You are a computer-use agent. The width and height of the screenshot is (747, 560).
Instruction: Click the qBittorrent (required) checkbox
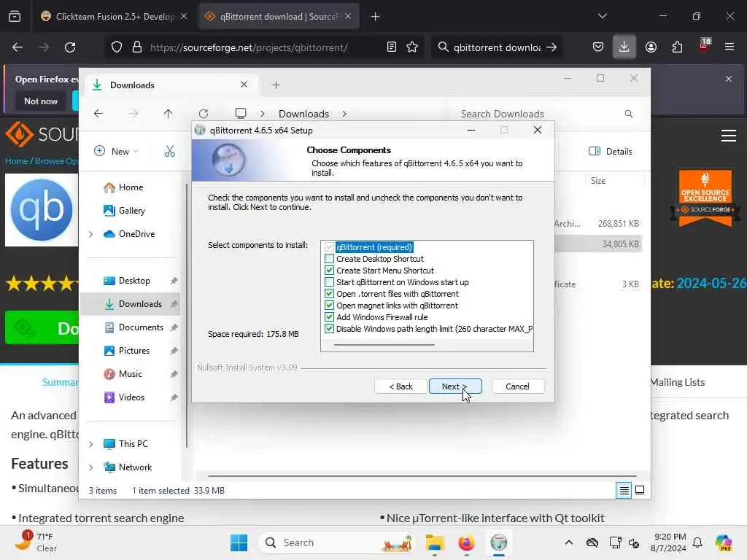(x=329, y=247)
